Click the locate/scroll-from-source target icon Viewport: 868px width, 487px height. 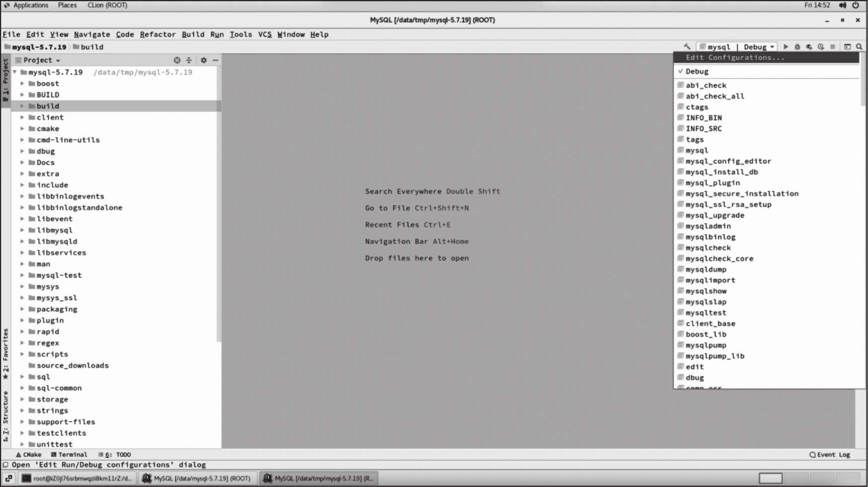[177, 60]
